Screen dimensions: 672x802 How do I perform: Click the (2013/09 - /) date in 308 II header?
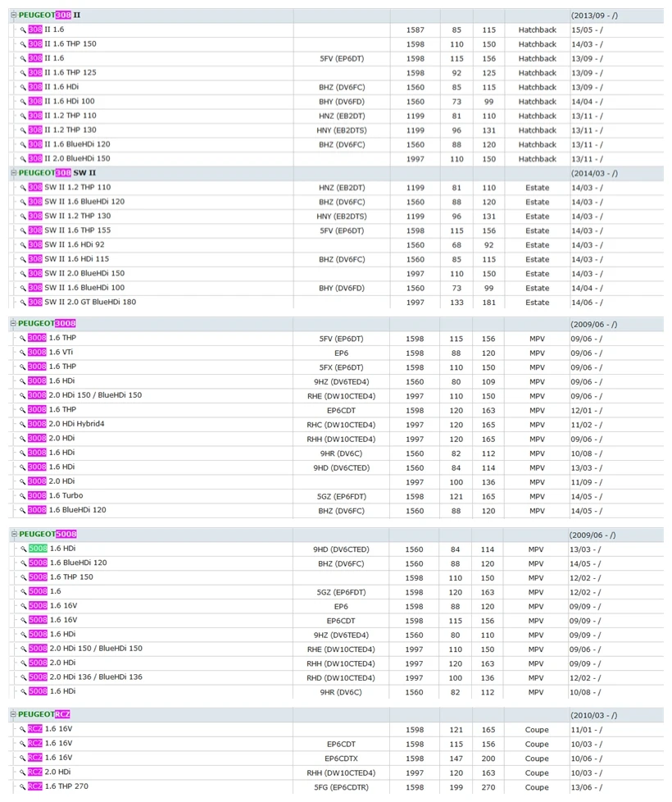point(594,16)
